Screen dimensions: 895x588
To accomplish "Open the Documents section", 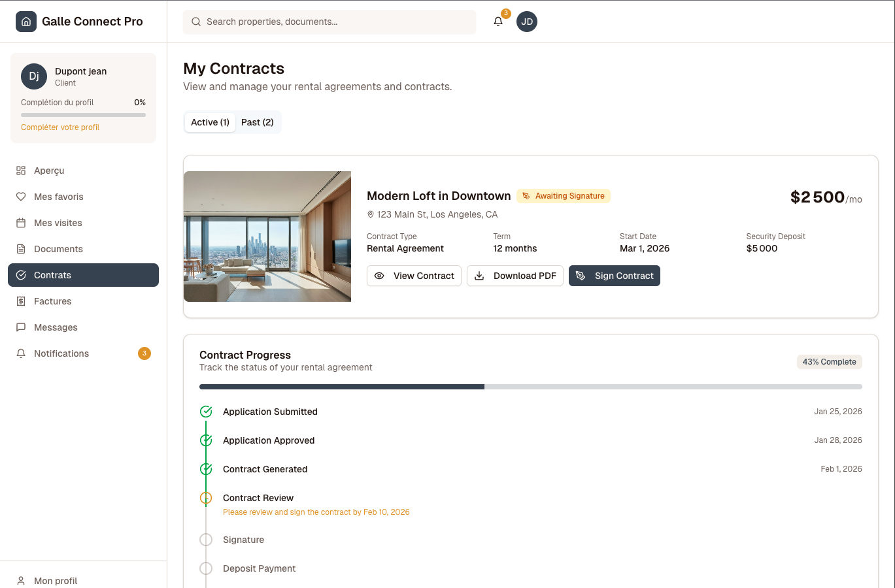I will pos(58,249).
